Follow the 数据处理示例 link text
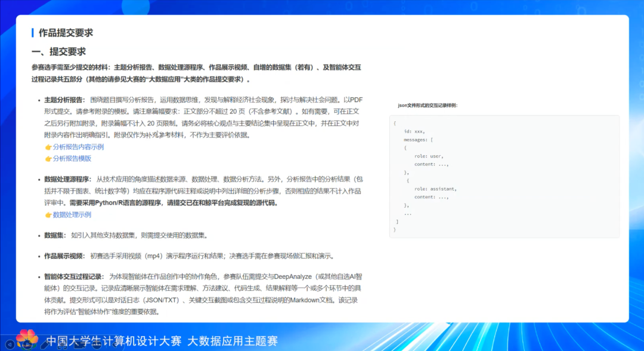644x351 pixels. [x=72, y=215]
